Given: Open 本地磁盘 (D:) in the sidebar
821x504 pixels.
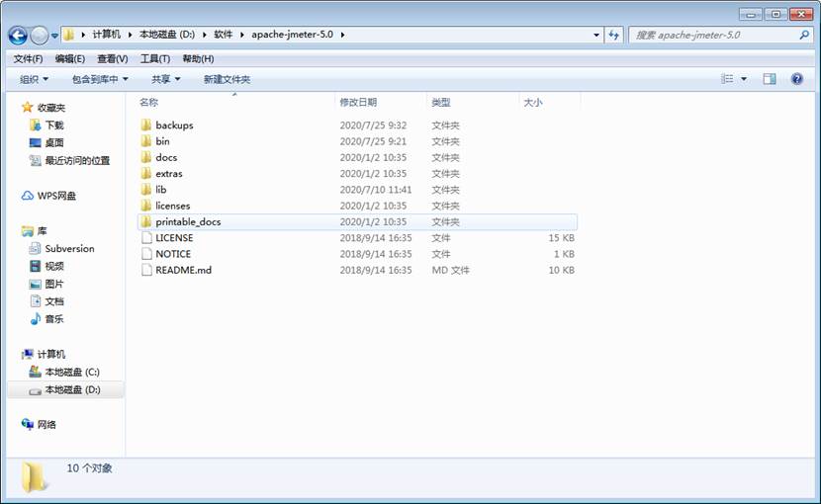Looking at the screenshot, I should point(72,390).
